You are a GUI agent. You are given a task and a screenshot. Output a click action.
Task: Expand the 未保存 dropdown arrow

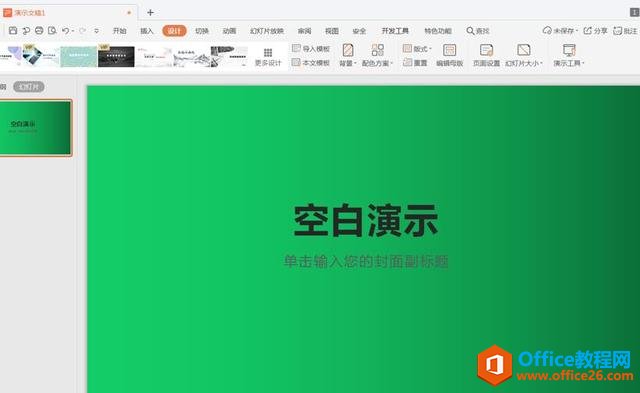point(577,31)
